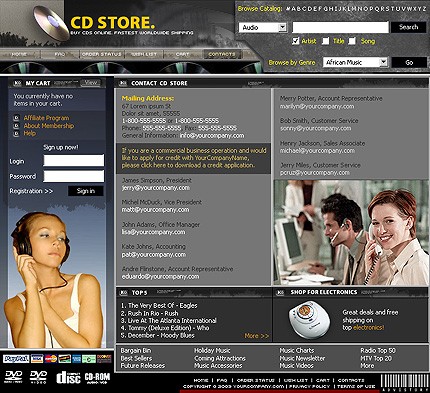Click the MasterCard payment icon

51,359
